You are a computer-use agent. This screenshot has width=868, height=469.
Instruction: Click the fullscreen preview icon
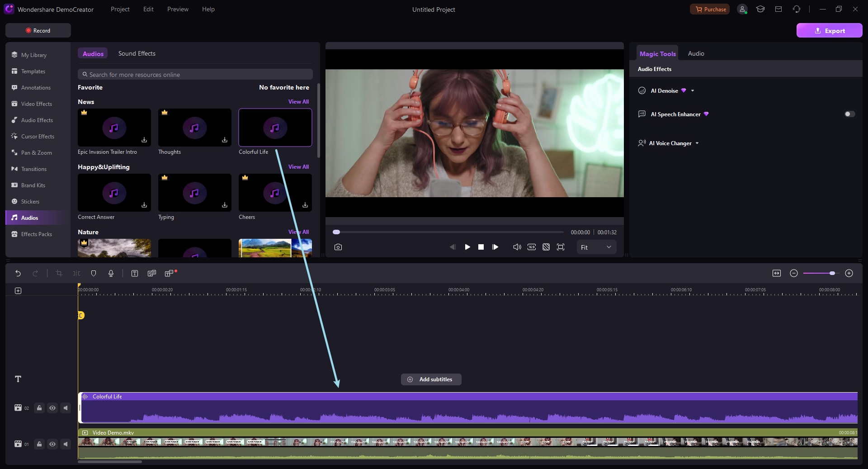click(561, 247)
